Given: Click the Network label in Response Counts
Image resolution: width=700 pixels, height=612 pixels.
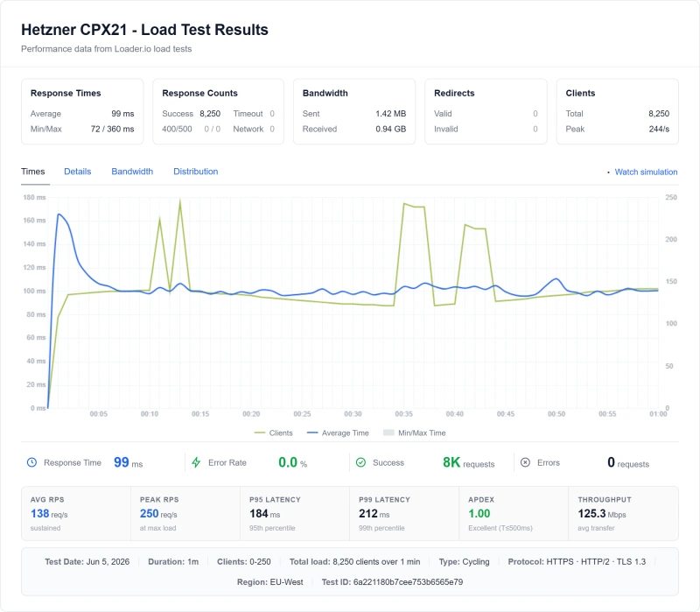Looking at the screenshot, I should (248, 129).
